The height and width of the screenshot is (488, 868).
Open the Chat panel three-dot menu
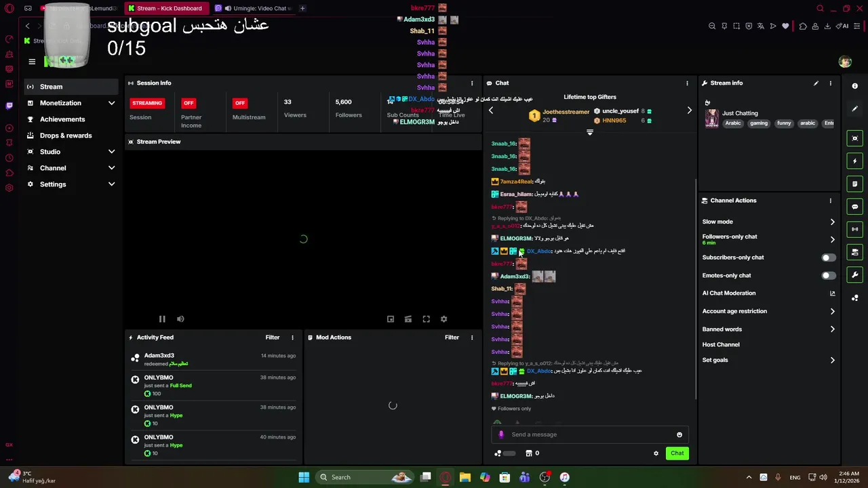687,83
